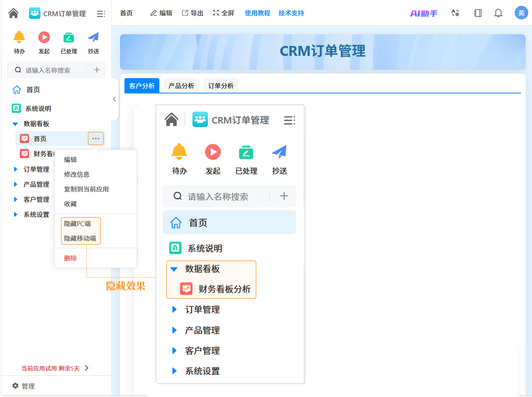The width and height of the screenshot is (532, 397).
Task: Click 当前应用试用 剩余5天 trial link
Action: [55, 368]
